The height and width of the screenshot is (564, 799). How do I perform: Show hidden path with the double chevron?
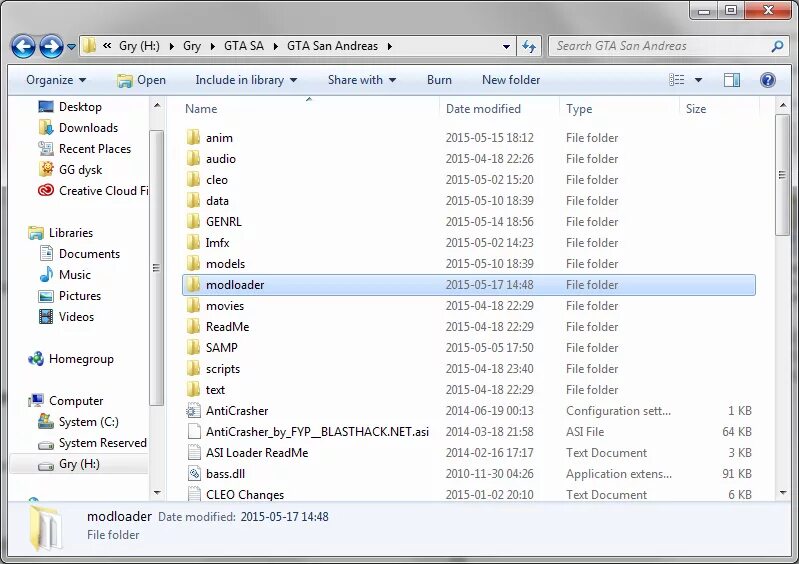107,46
